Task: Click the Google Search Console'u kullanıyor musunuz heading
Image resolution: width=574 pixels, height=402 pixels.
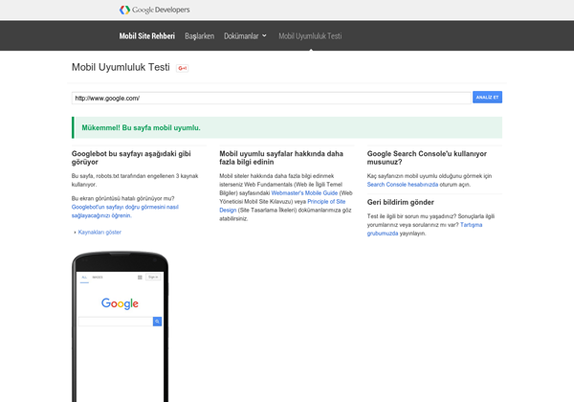Action: pos(427,158)
